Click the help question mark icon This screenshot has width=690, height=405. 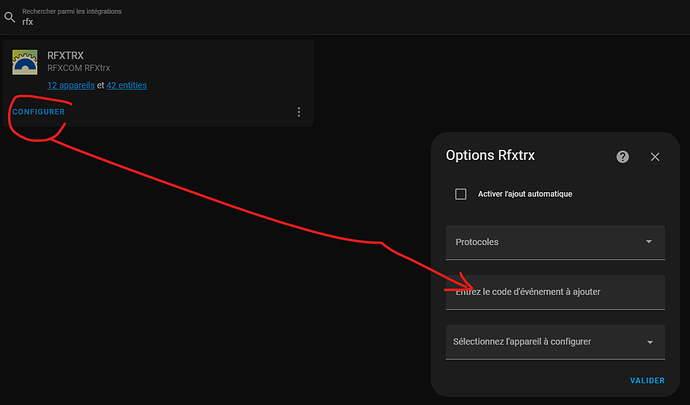click(623, 157)
